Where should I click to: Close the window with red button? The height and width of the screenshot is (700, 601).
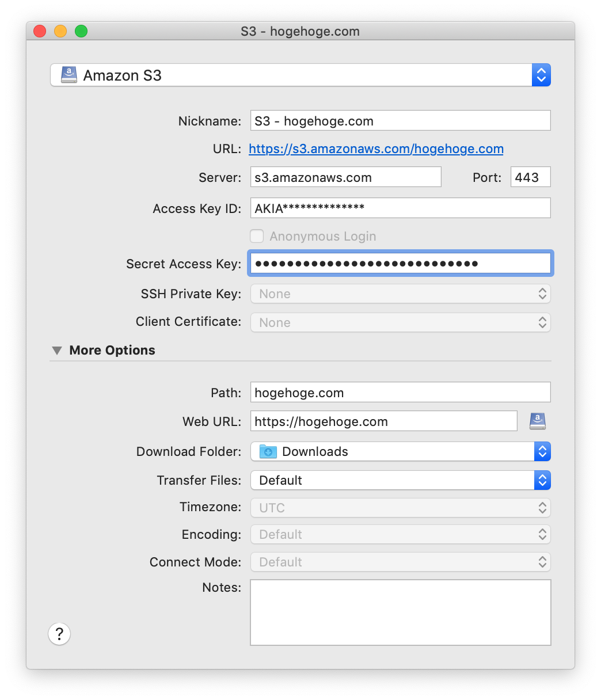tap(40, 31)
